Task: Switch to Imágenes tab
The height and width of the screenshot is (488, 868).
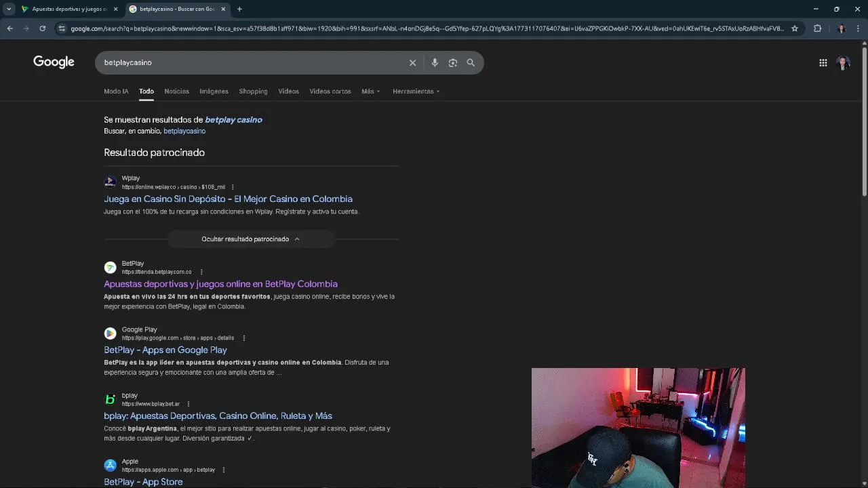Action: coord(214,91)
